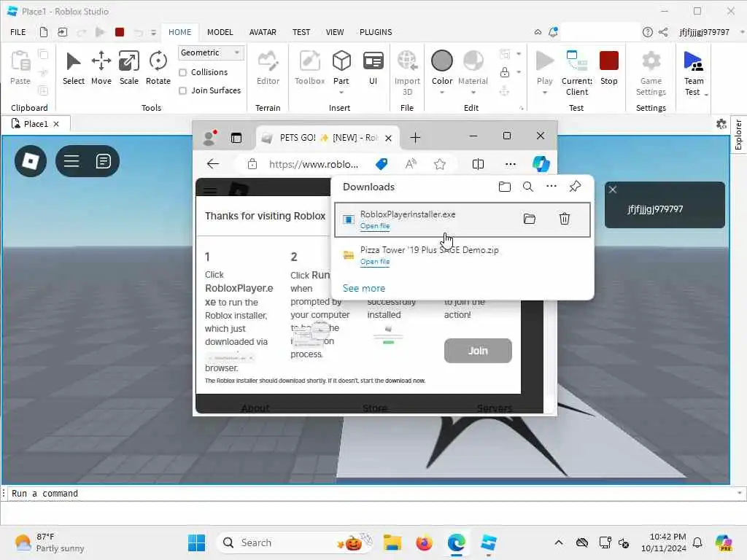
Task: Click the new file icon in quick access bar
Action: click(x=43, y=32)
